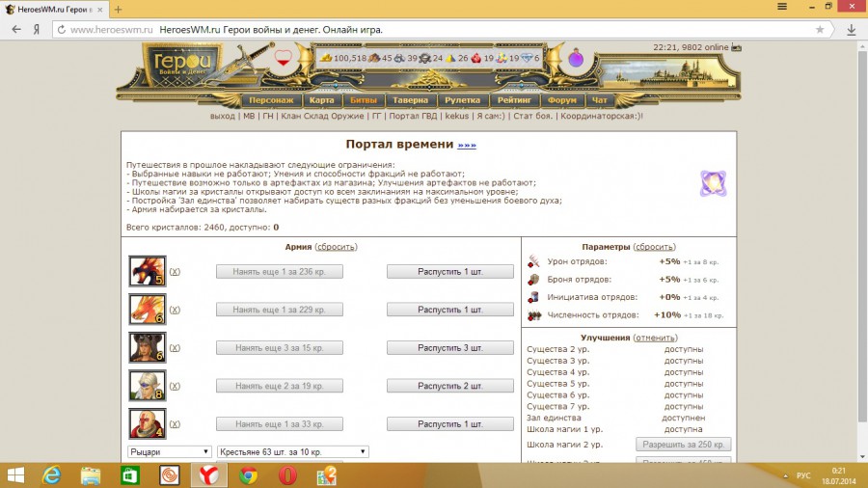Image resolution: width=868 pixels, height=488 pixels.
Task: Open Opera browser from taskbar
Action: click(x=287, y=475)
